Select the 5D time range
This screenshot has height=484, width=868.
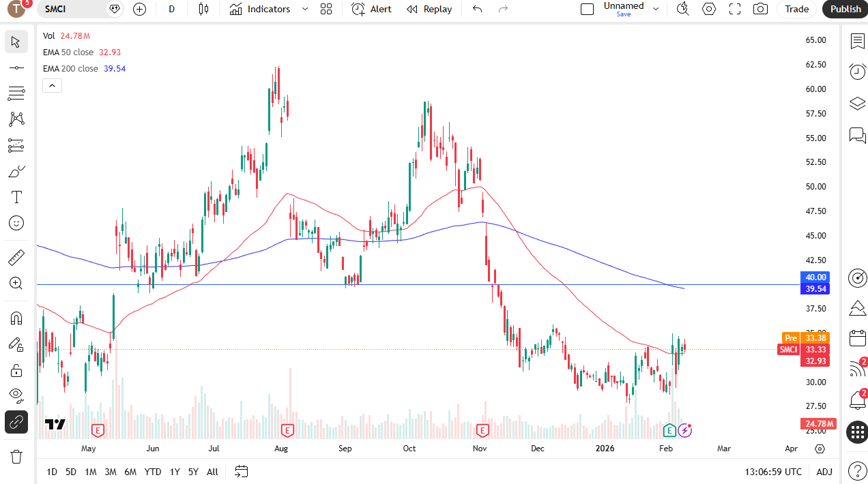(x=71, y=472)
